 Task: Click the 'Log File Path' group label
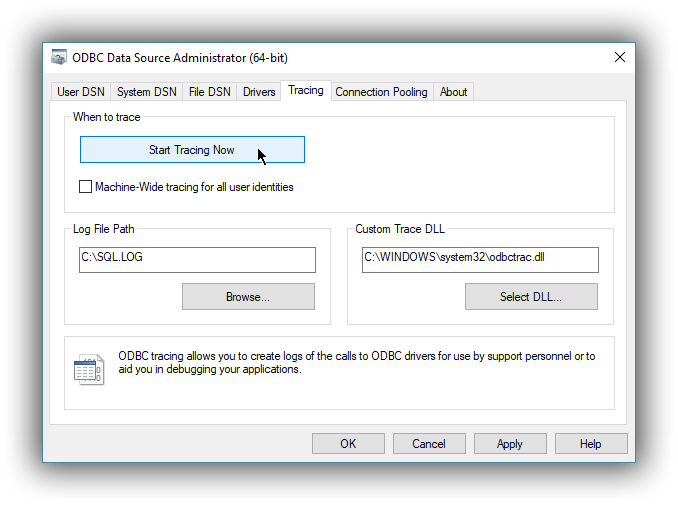[103, 229]
